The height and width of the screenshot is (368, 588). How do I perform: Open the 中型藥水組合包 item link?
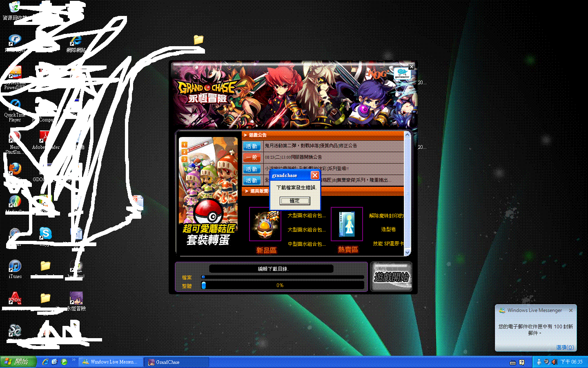click(x=307, y=244)
